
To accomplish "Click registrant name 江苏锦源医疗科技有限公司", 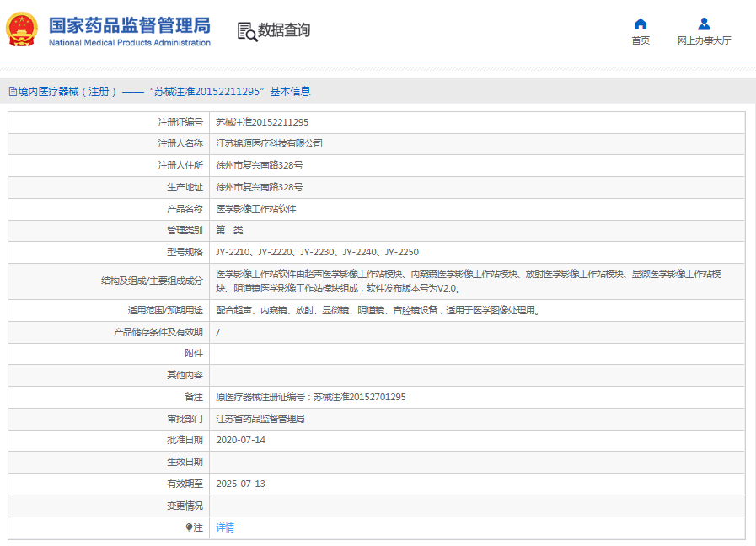I will click(x=269, y=144).
